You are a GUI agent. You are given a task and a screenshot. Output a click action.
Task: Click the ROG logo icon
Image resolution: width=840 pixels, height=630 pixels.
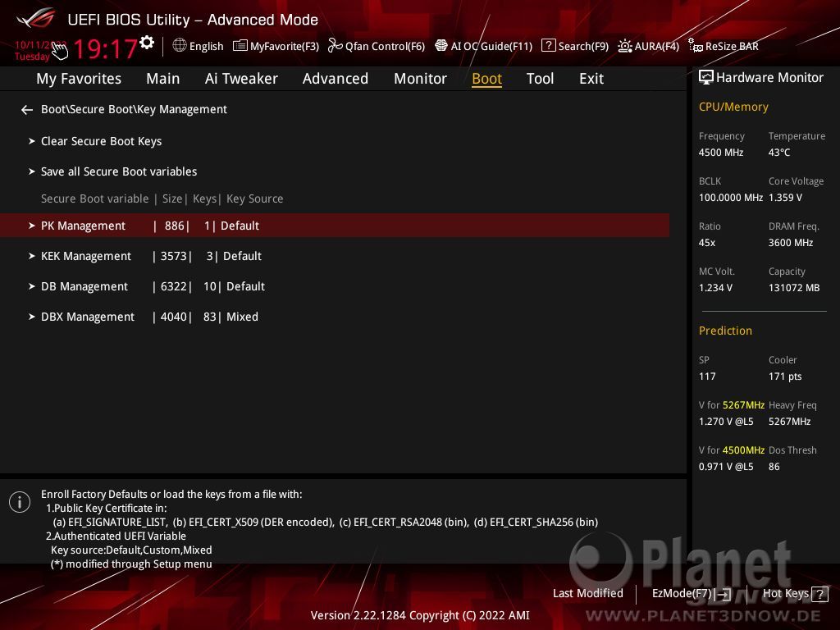(x=35, y=19)
